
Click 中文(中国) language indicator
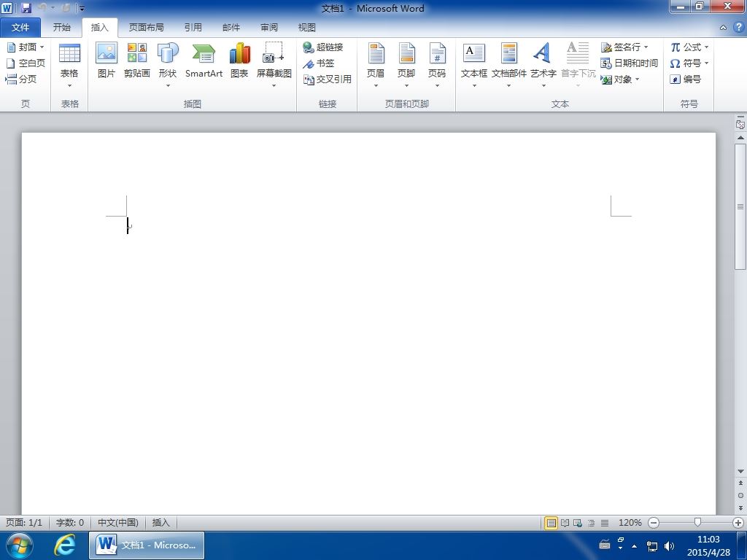click(117, 522)
